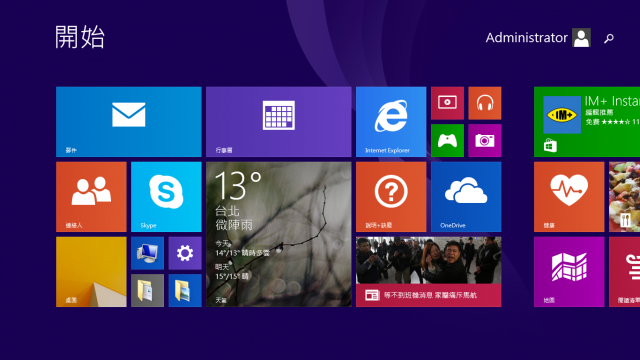Open the Maps tile
Image resolution: width=640 pixels, height=360 pixels.
click(x=569, y=272)
